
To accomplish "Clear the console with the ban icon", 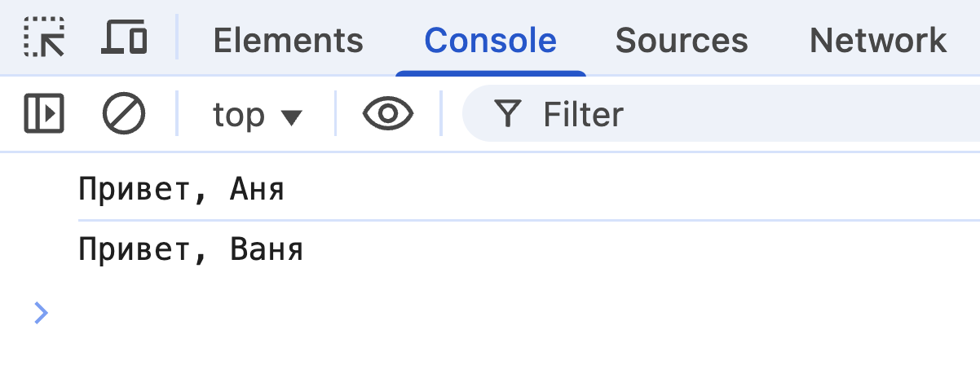I will point(124,114).
